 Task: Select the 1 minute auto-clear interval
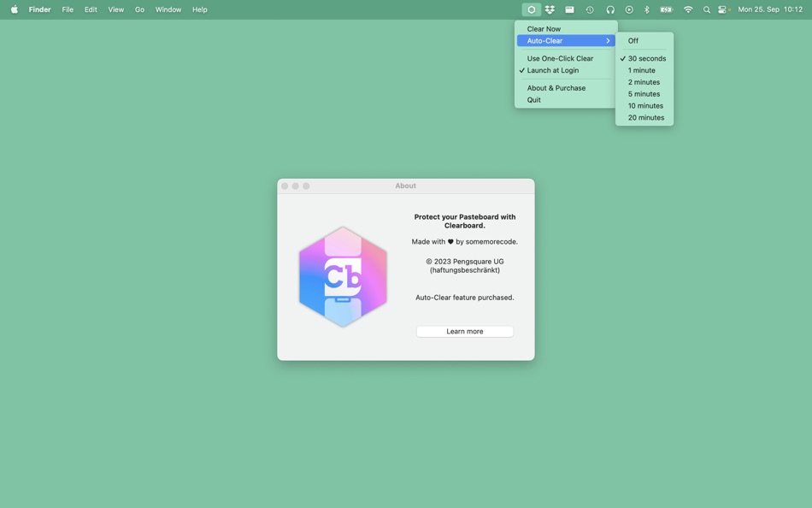pyautogui.click(x=644, y=70)
